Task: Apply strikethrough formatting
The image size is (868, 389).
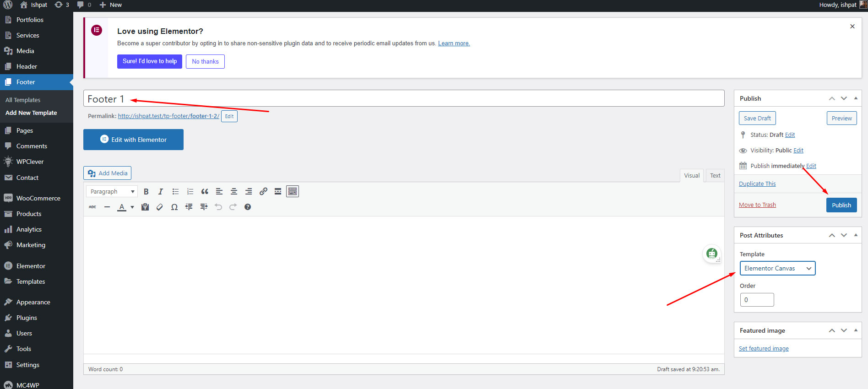Action: point(92,207)
